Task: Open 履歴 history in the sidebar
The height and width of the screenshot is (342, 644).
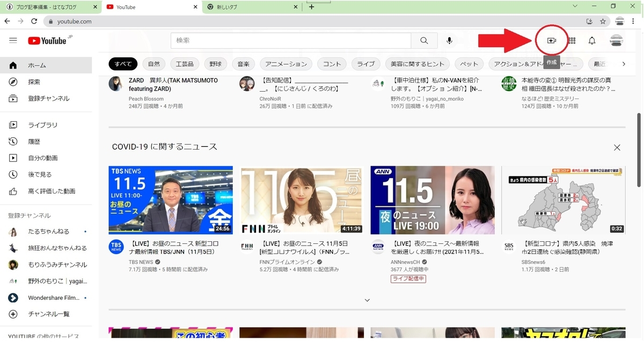Action: (46, 142)
